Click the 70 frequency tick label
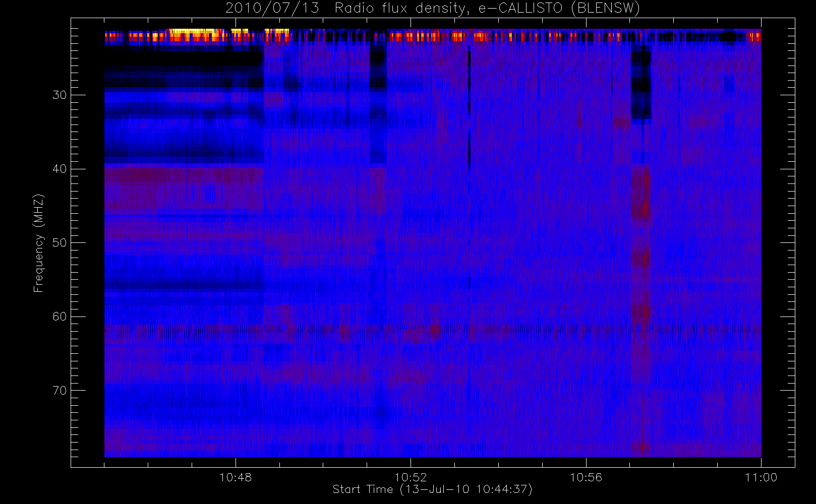 [60, 391]
